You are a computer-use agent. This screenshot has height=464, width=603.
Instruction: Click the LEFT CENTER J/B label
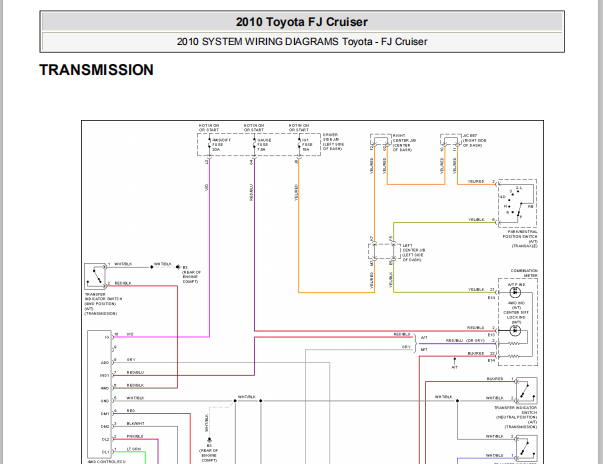pyautogui.click(x=413, y=253)
